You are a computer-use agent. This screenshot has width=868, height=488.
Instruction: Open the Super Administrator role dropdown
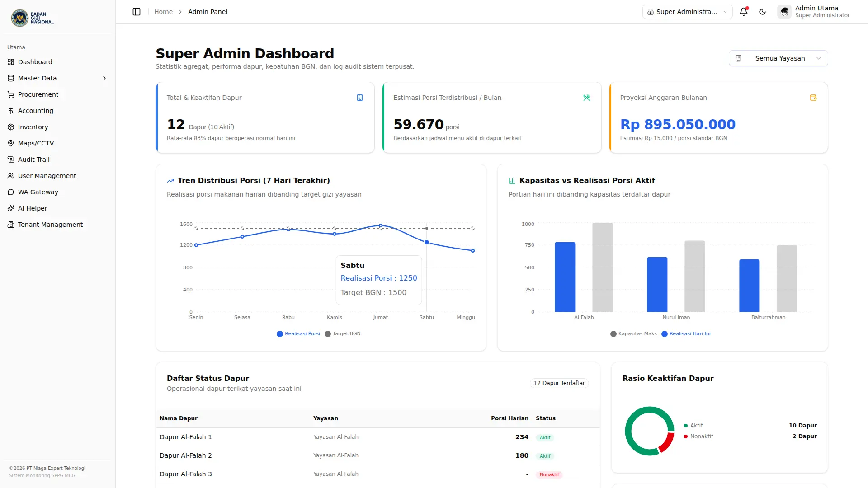(x=687, y=12)
